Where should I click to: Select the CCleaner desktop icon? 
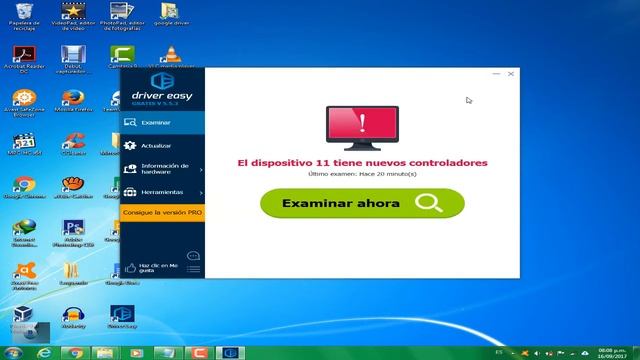[x=73, y=144]
